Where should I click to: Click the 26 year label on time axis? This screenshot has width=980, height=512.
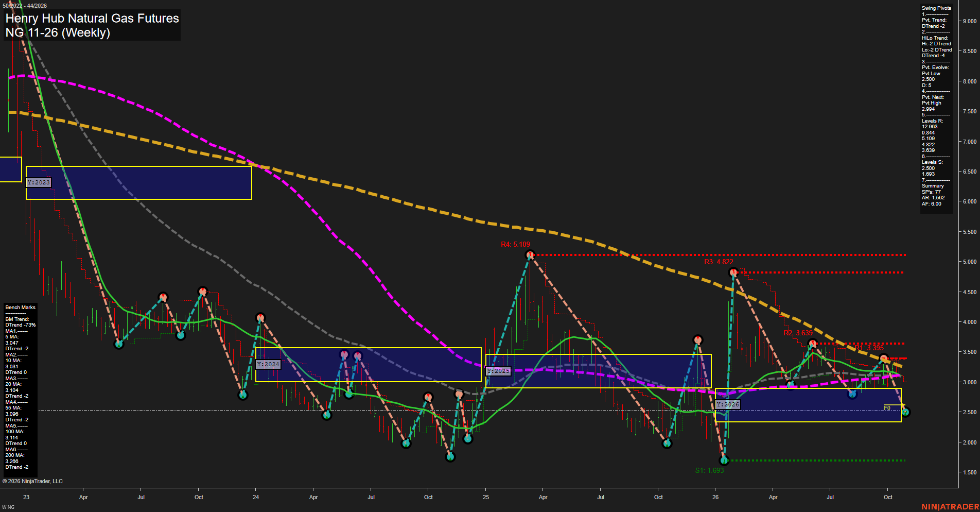pyautogui.click(x=715, y=497)
